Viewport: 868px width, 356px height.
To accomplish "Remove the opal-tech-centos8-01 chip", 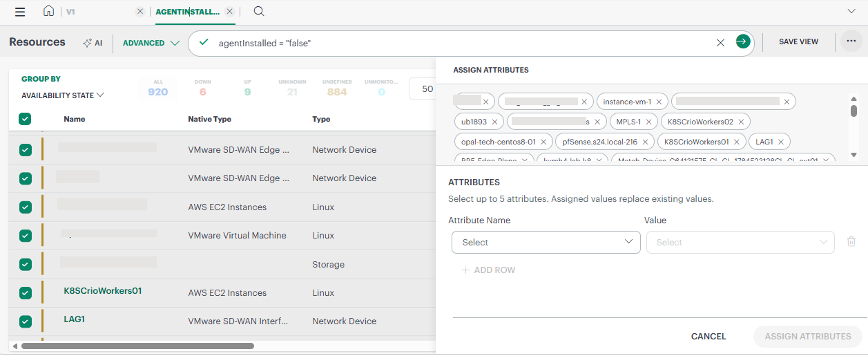I will pos(543,142).
